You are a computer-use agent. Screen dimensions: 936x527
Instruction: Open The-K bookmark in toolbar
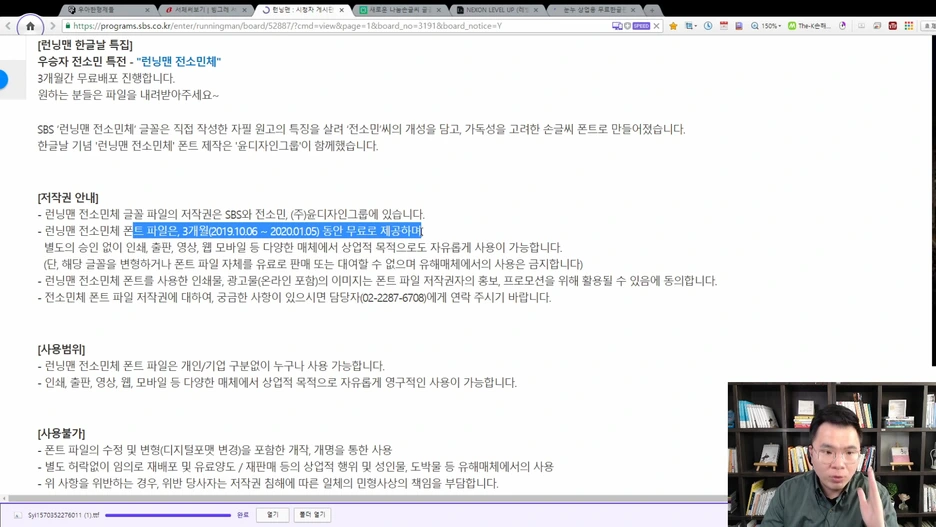point(809,26)
